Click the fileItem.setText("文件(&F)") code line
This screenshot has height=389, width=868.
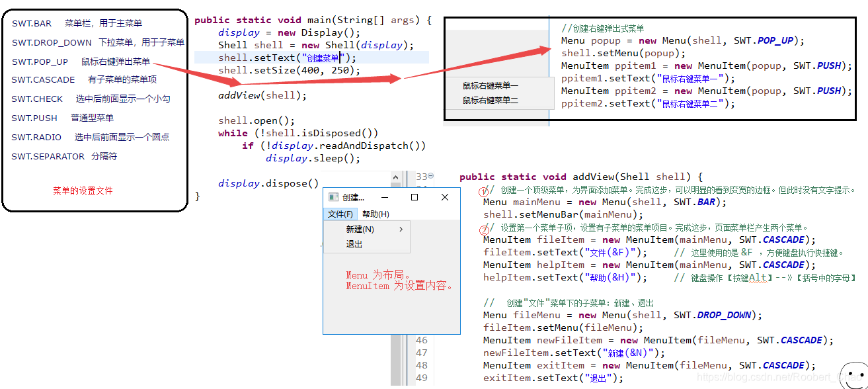coord(566,252)
